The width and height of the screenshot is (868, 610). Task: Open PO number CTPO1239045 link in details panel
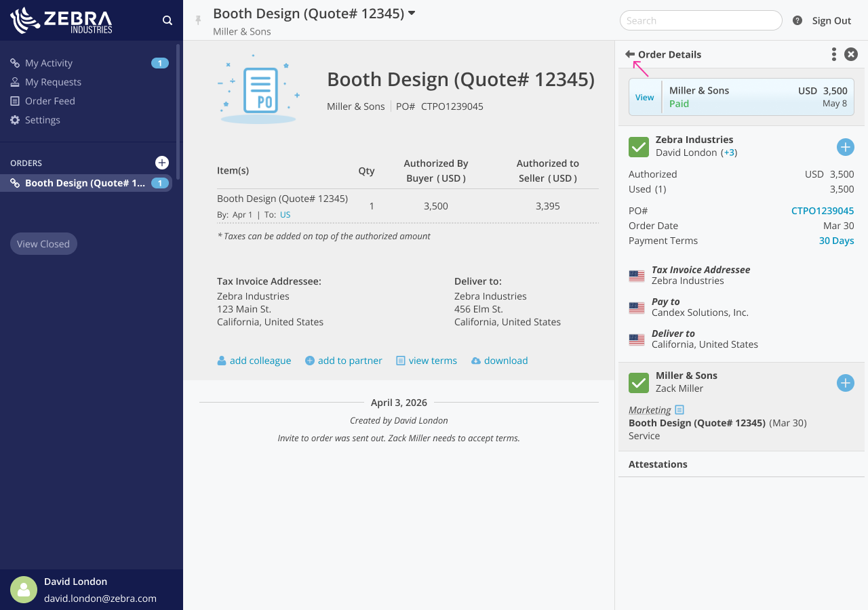[x=823, y=211]
